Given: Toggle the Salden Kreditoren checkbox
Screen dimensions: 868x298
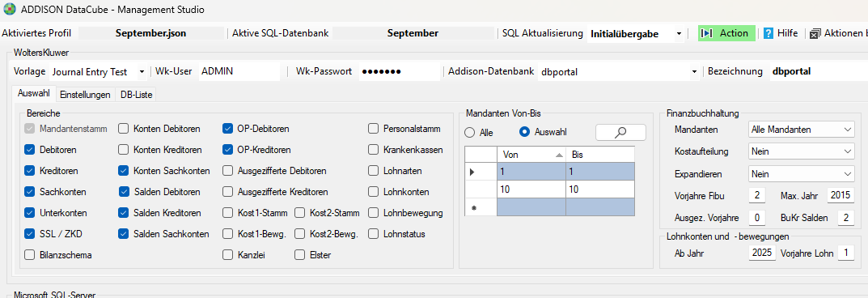Looking at the screenshot, I should tap(124, 213).
